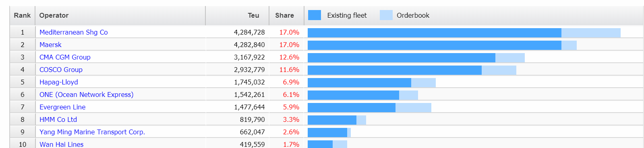Open the Evergreen Line link

tap(62, 107)
